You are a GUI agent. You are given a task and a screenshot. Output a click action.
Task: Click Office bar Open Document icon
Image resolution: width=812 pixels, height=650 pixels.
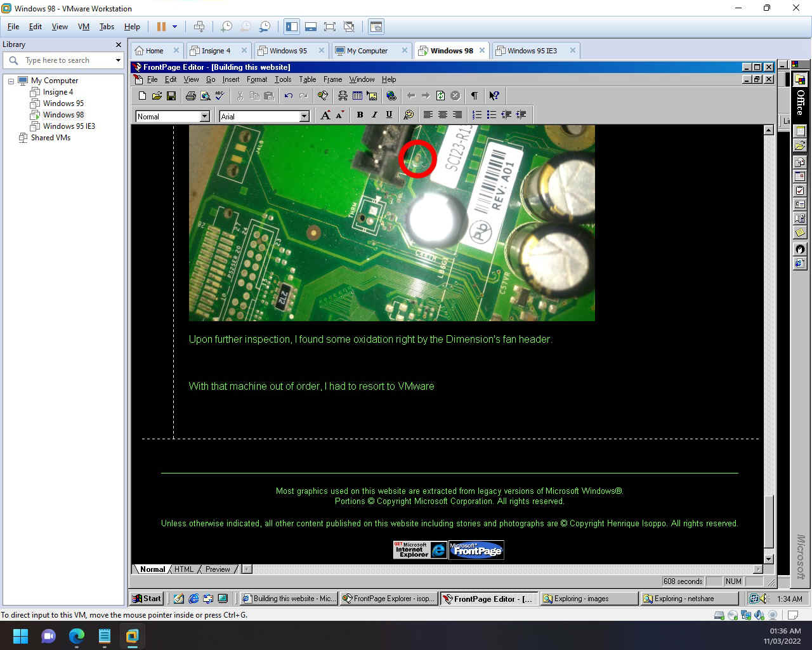(x=800, y=145)
